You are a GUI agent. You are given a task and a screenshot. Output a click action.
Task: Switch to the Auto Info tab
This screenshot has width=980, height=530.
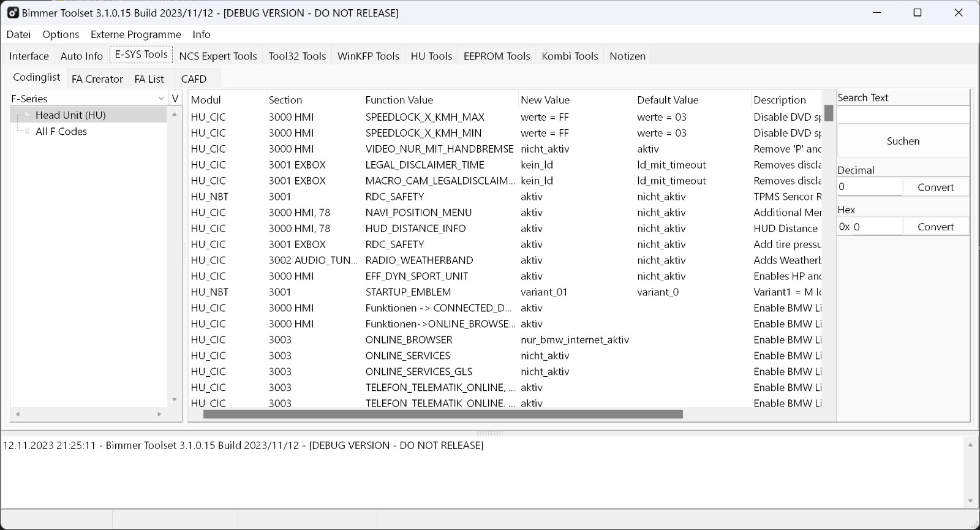coord(81,56)
